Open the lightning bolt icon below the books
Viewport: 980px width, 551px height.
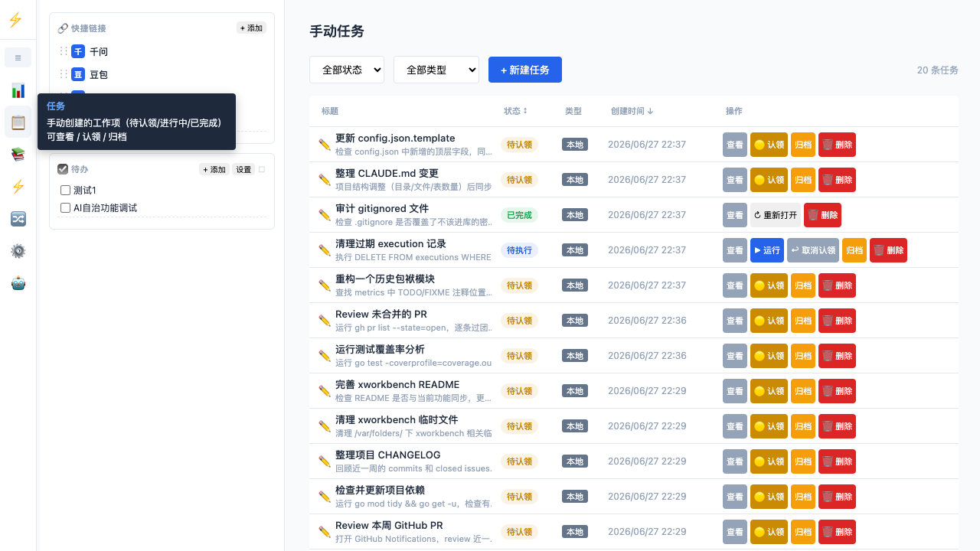pos(18,187)
